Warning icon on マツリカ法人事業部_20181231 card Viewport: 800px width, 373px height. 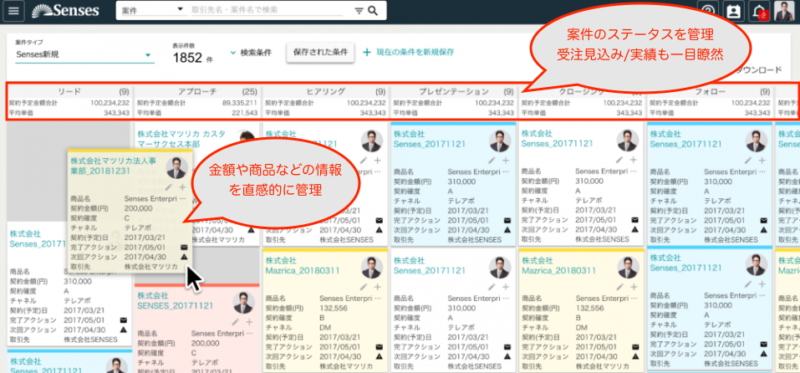pyautogui.click(x=184, y=257)
